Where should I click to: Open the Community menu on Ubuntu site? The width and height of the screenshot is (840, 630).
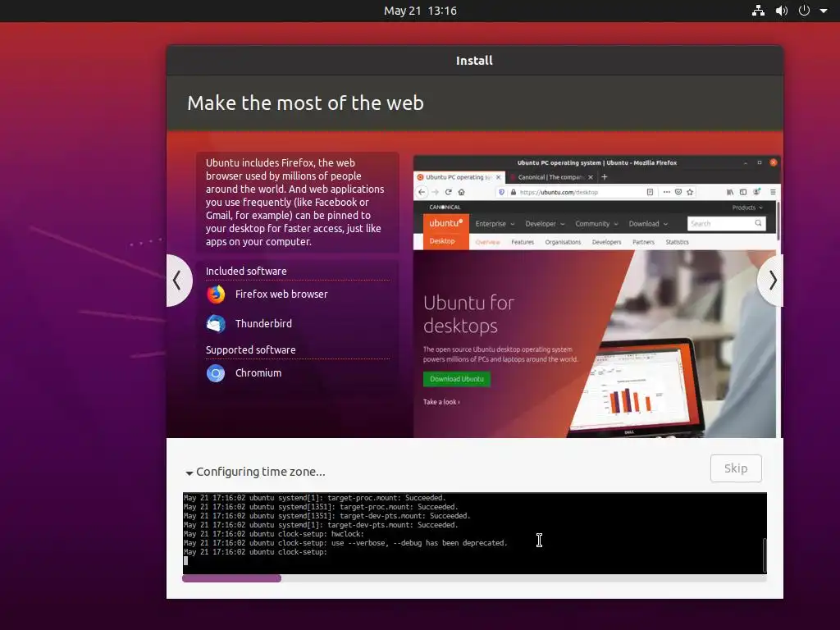596,224
